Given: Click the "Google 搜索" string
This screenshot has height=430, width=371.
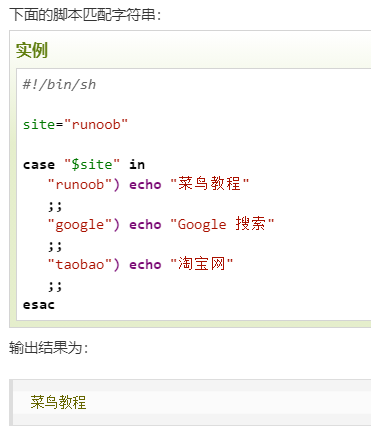Looking at the screenshot, I should point(222,224).
